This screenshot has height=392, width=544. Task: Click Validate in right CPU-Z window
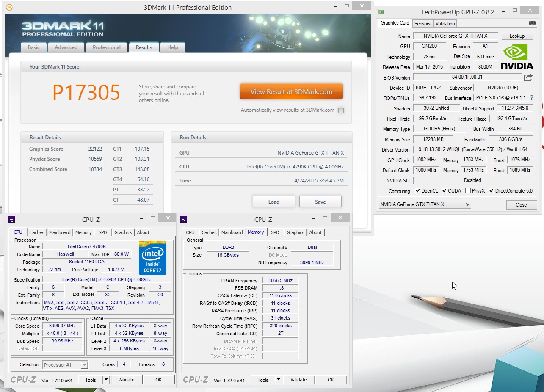pos(298,380)
